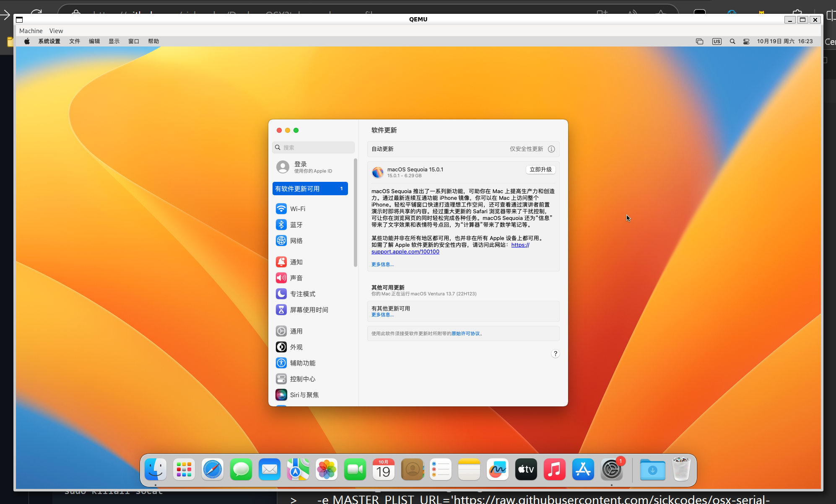
Task: Launch FaceTime from the dock
Action: (x=355, y=469)
